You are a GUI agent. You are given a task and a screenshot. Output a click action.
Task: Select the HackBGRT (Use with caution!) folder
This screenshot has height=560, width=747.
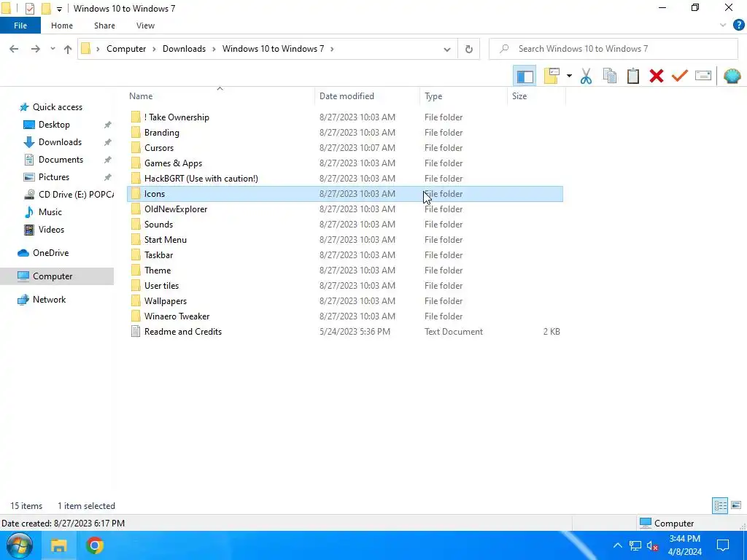(345, 178)
